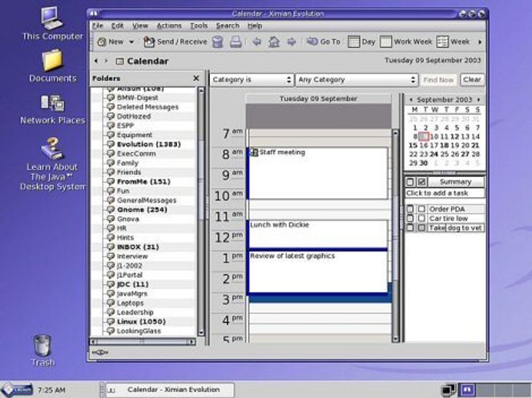Check the Order PDA task complete box
The height and width of the screenshot is (398, 532).
point(421,209)
